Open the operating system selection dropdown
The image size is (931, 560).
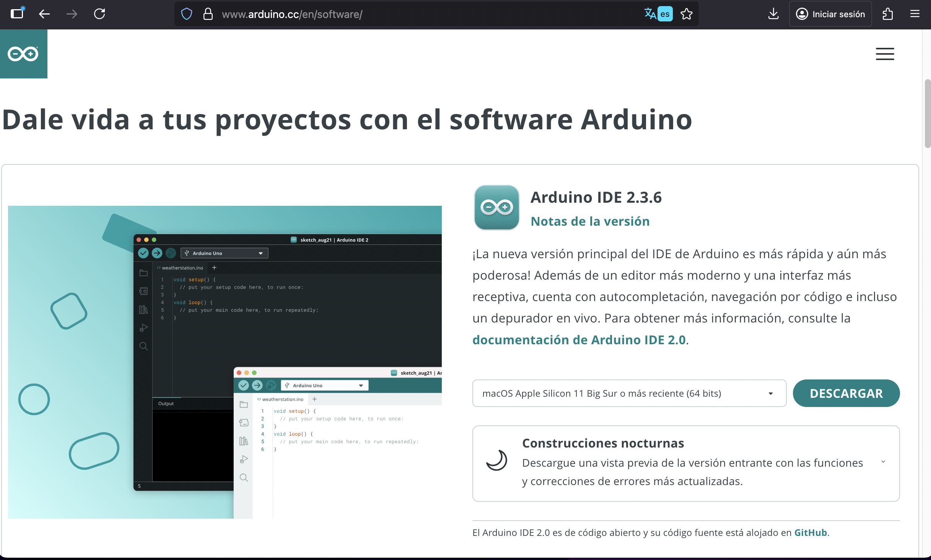[629, 393]
